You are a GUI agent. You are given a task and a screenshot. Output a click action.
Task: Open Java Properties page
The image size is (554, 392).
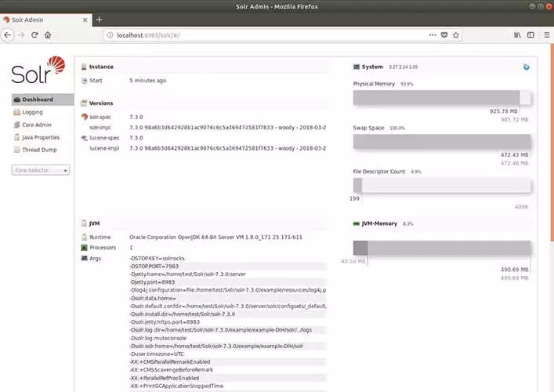[41, 137]
